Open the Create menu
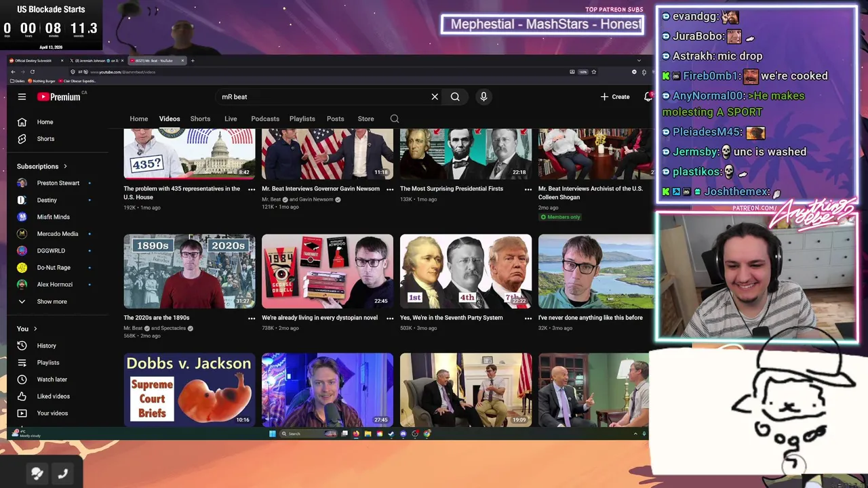This screenshot has width=868, height=488. point(615,97)
